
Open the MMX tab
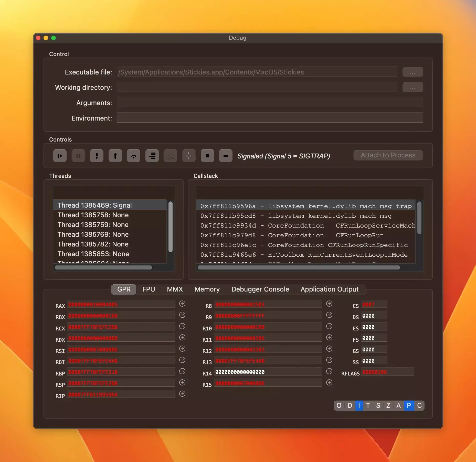175,289
